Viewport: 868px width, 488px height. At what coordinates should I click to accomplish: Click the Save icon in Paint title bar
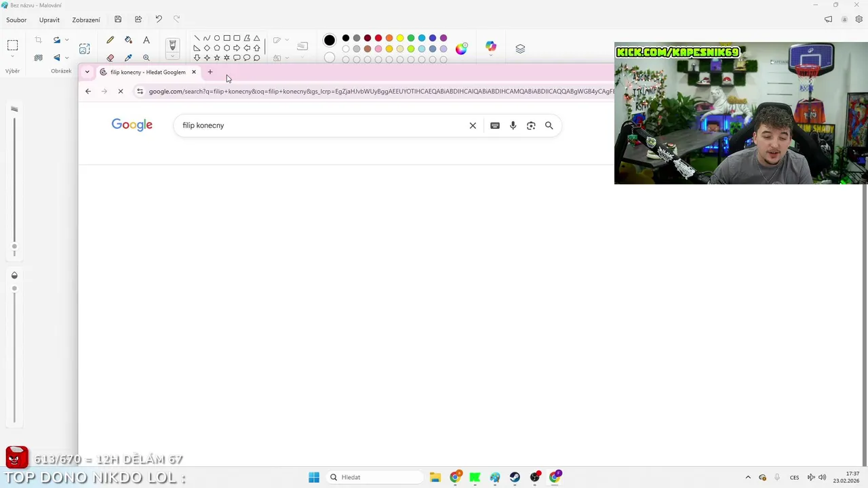118,20
